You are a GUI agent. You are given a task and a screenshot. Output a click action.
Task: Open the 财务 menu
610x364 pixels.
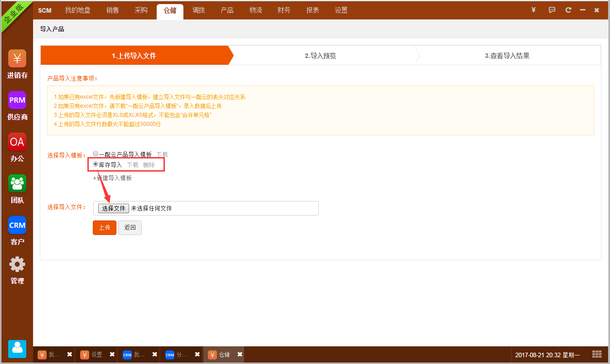click(284, 10)
